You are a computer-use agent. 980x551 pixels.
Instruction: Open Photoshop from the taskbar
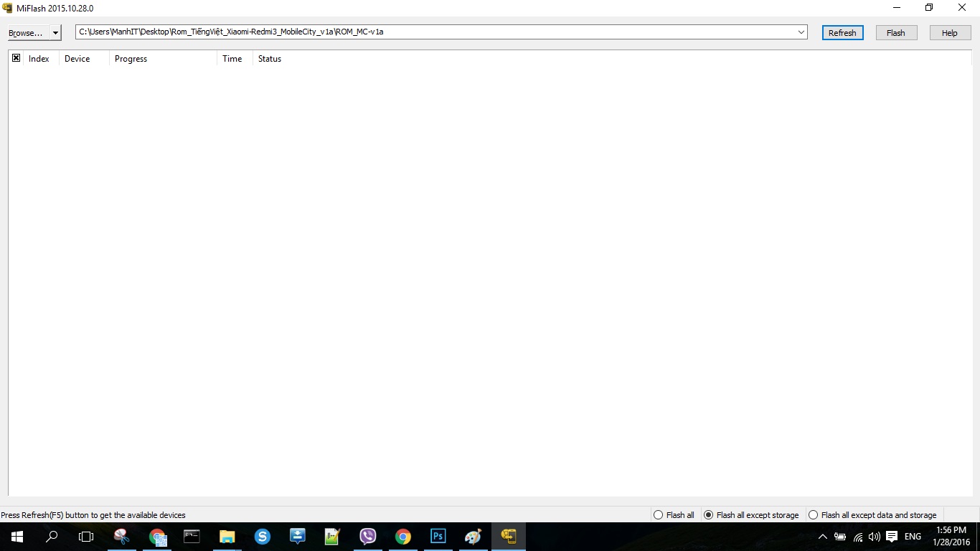coord(438,537)
